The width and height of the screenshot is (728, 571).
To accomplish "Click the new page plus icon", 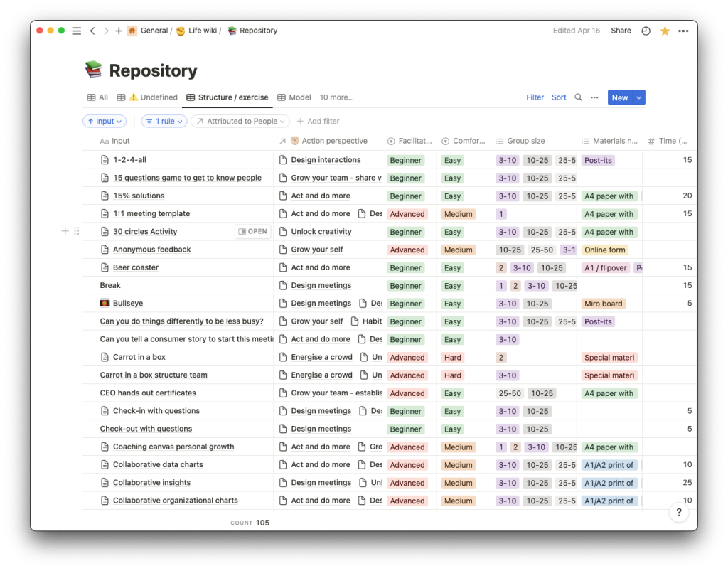I will (119, 31).
